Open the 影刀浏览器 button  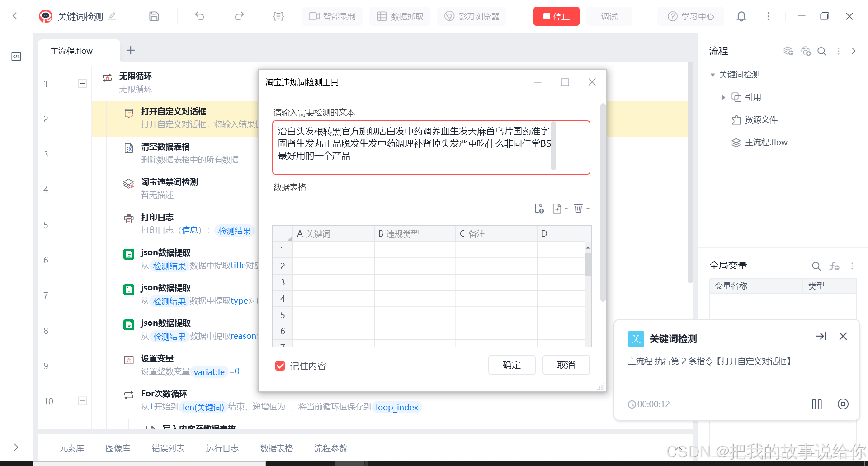472,16
